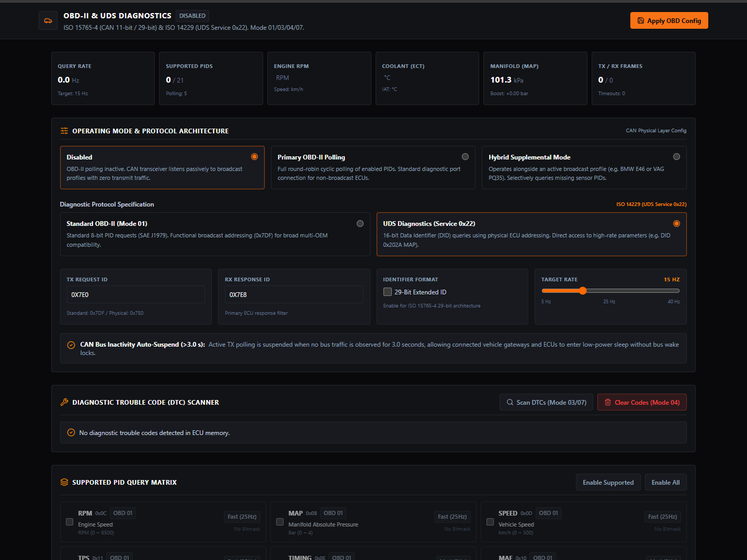Viewport: 747px width, 560px height.
Task: Click the 40 Hz end of the Target Rate slider track
Action: pyautogui.click(x=678, y=291)
